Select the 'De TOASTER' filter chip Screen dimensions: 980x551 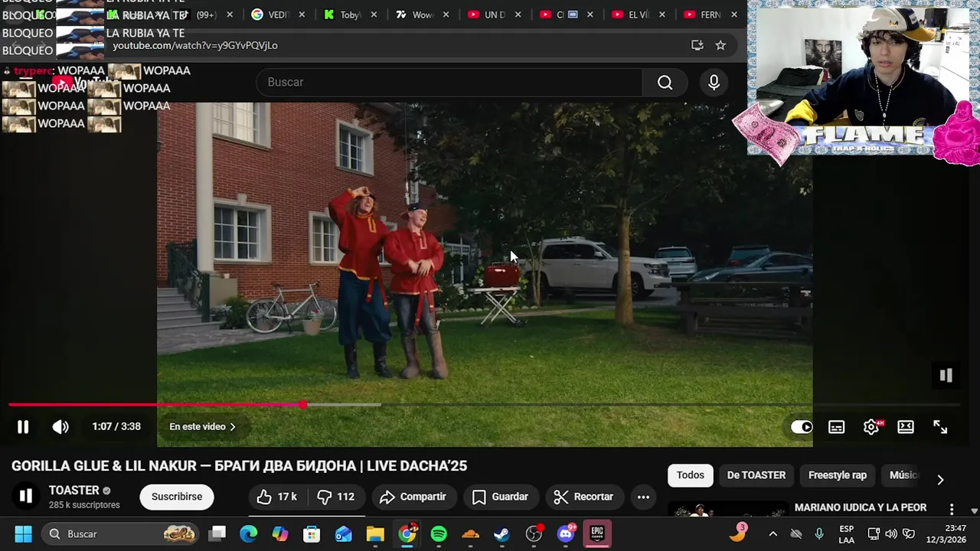pyautogui.click(x=756, y=475)
